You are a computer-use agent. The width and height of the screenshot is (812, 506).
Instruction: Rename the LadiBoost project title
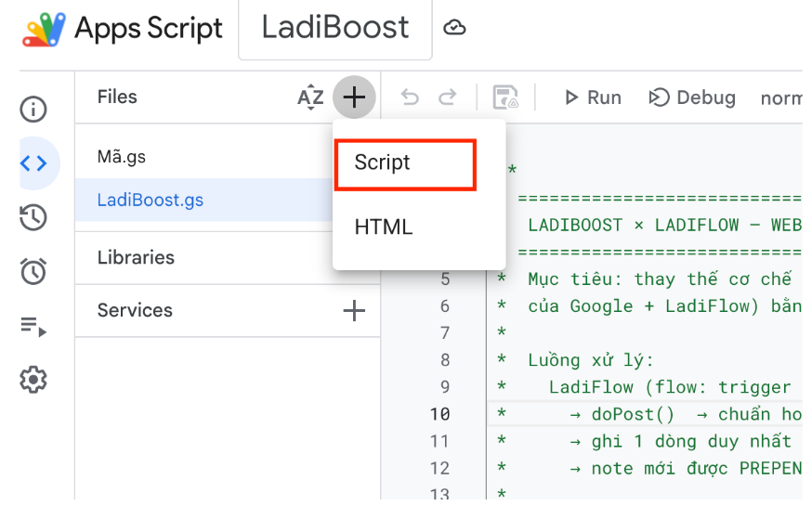click(x=335, y=28)
